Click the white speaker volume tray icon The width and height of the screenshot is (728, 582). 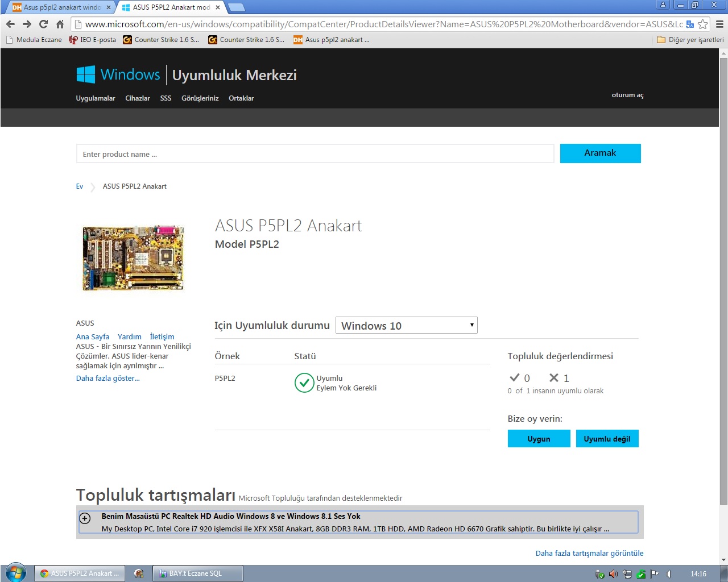(x=669, y=574)
